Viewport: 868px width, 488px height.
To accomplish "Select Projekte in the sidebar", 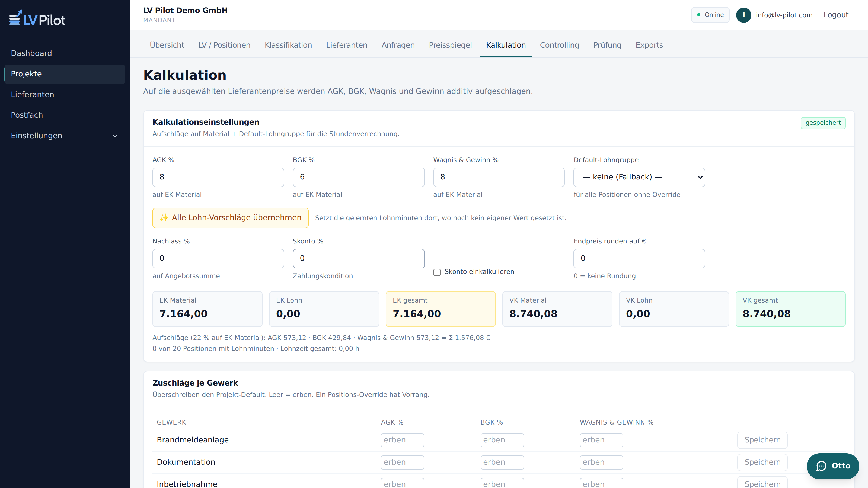I will point(65,74).
